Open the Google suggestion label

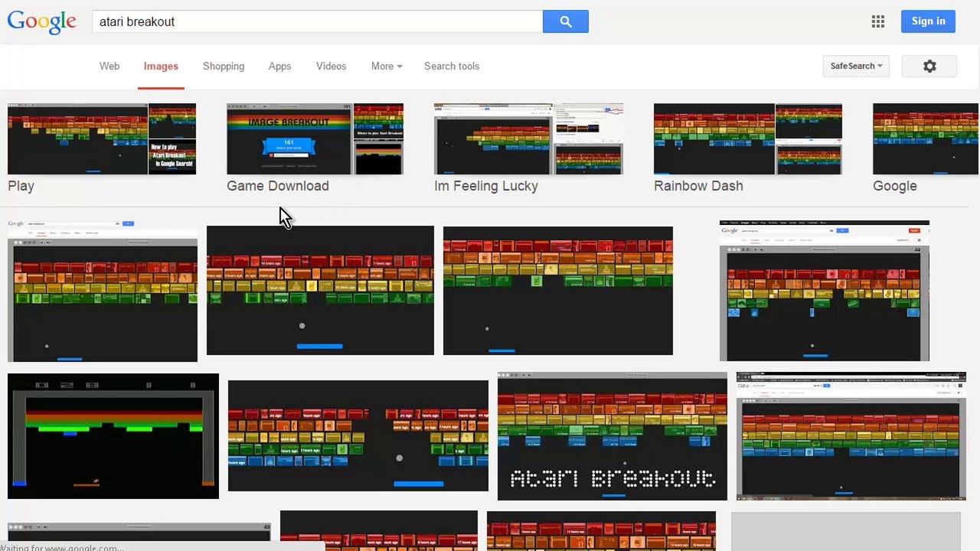click(x=894, y=186)
